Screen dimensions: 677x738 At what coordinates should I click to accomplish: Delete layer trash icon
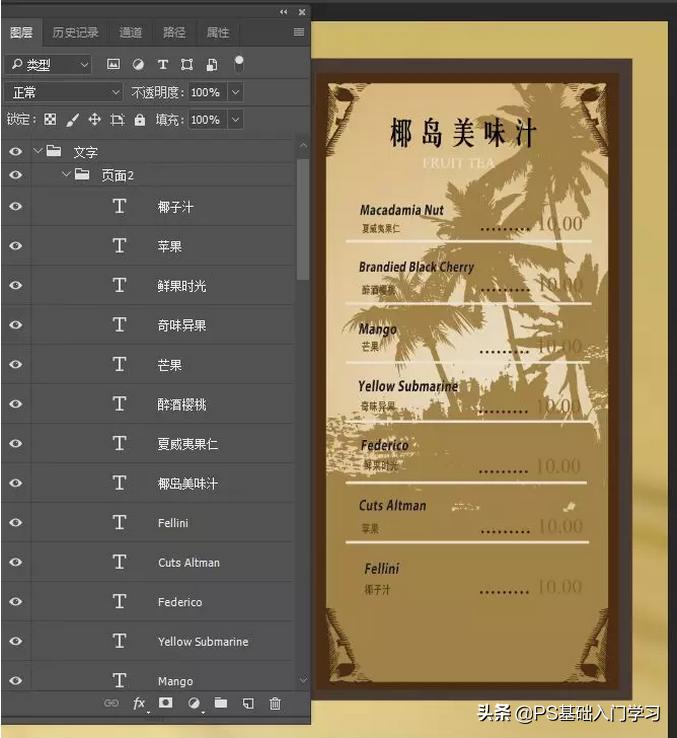click(275, 703)
